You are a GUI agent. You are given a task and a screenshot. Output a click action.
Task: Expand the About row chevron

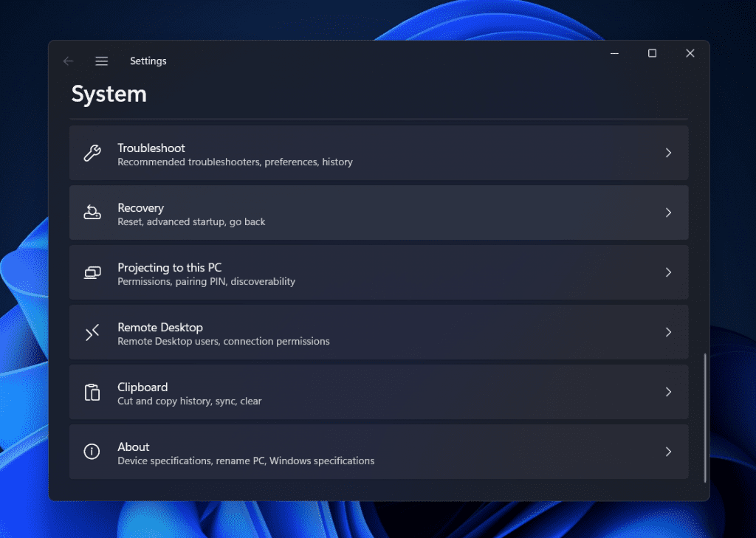tap(669, 452)
